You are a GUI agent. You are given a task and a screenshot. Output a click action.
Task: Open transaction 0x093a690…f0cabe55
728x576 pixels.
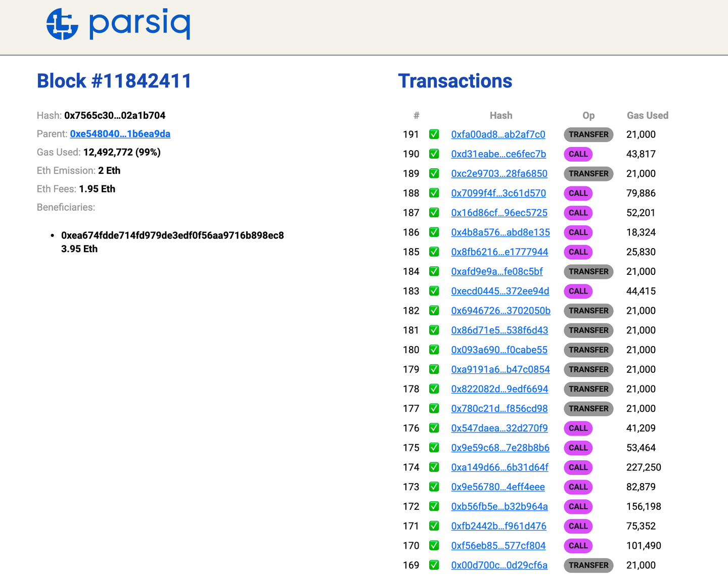499,350
